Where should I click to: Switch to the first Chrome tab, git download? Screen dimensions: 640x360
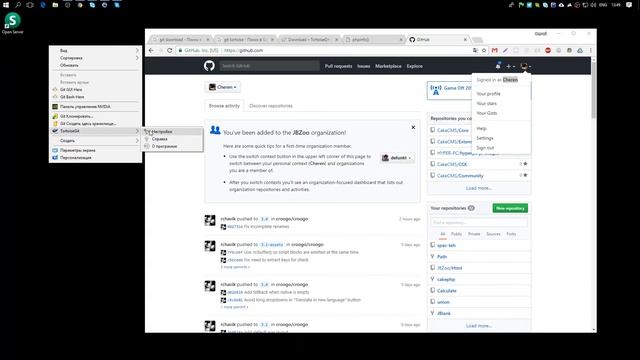(180, 40)
